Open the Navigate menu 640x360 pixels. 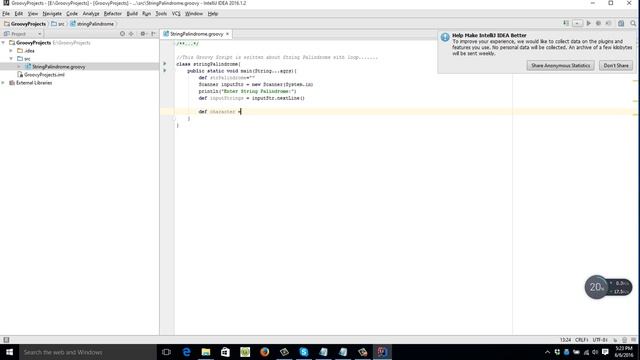(52, 13)
